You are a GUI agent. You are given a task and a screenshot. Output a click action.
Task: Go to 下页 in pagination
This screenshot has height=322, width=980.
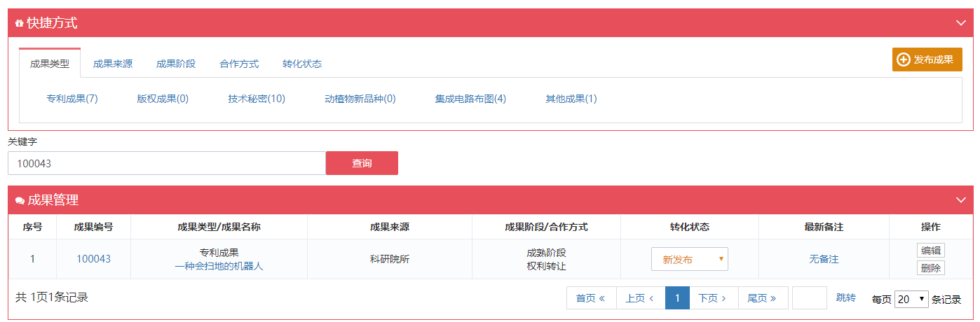coord(714,297)
